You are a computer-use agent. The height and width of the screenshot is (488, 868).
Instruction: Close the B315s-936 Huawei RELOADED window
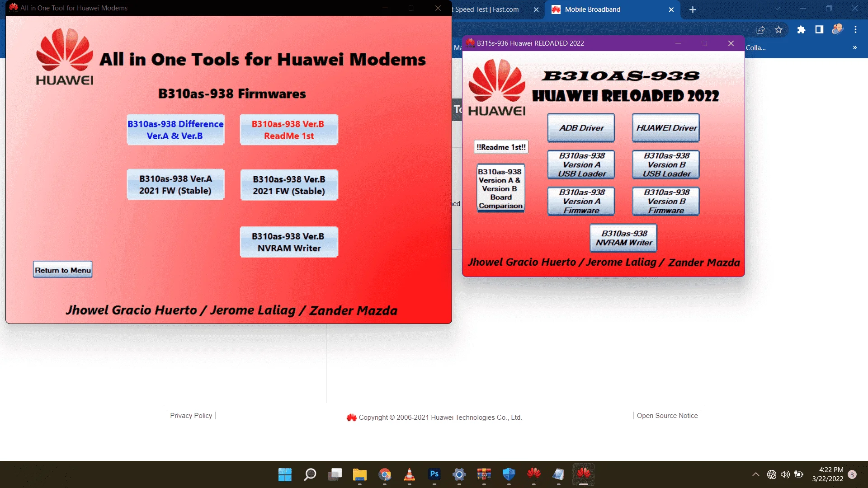pyautogui.click(x=731, y=43)
